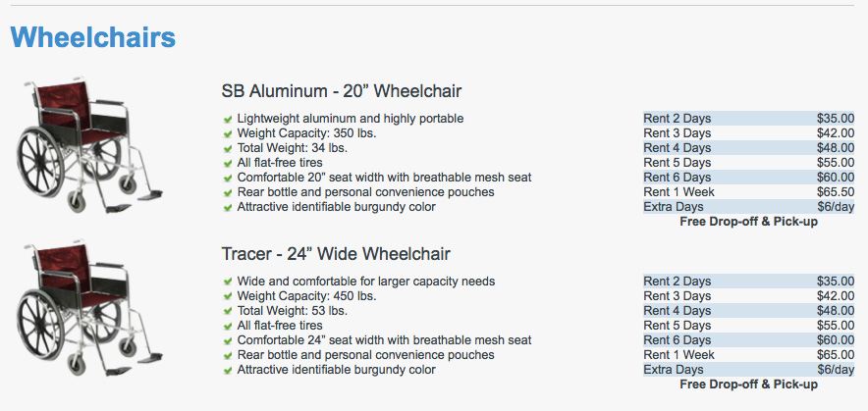Click the checkmark next to Total Weight: 53 lbs.
The image size is (868, 411).
(x=228, y=311)
